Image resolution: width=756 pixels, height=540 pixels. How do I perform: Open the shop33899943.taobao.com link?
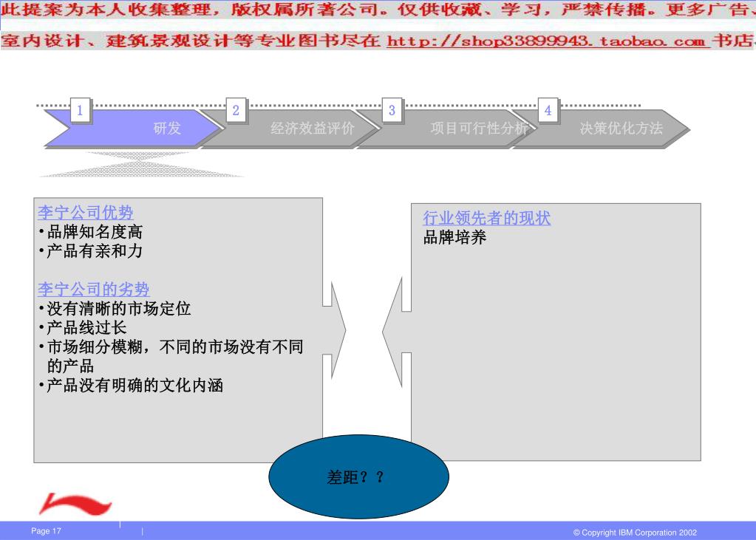[548, 41]
